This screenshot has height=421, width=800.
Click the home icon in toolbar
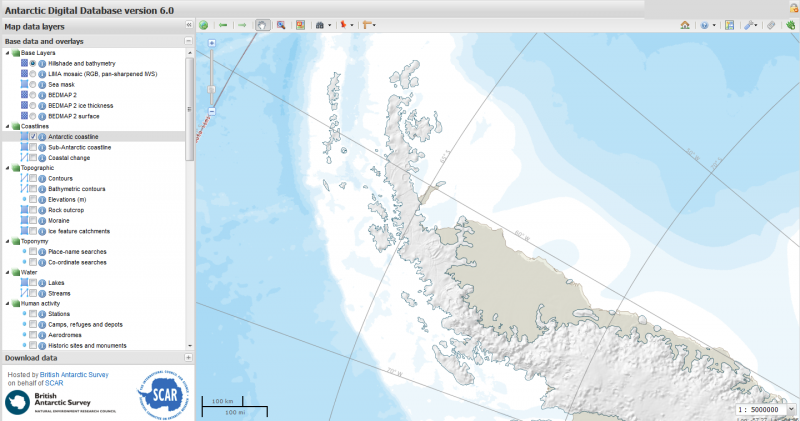point(685,24)
